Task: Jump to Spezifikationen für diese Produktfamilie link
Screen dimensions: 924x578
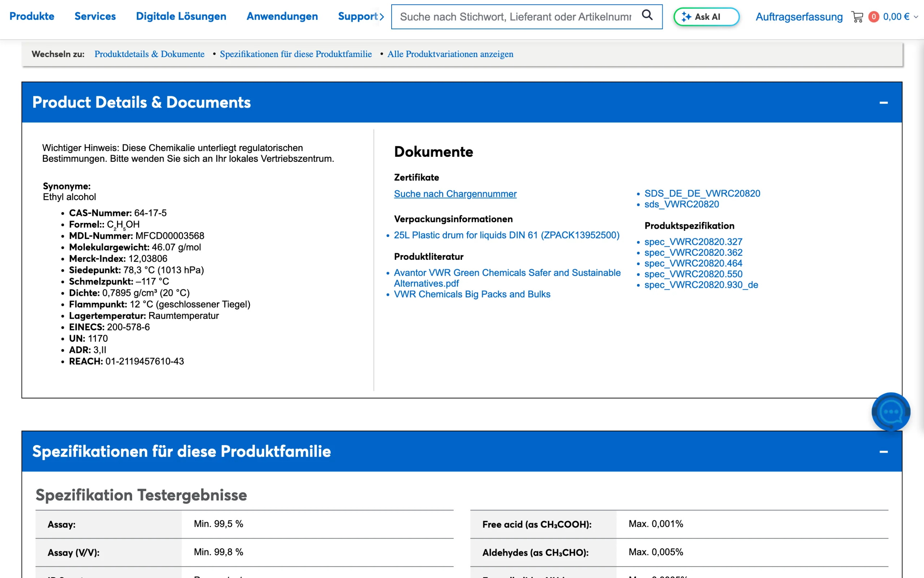Action: (296, 54)
